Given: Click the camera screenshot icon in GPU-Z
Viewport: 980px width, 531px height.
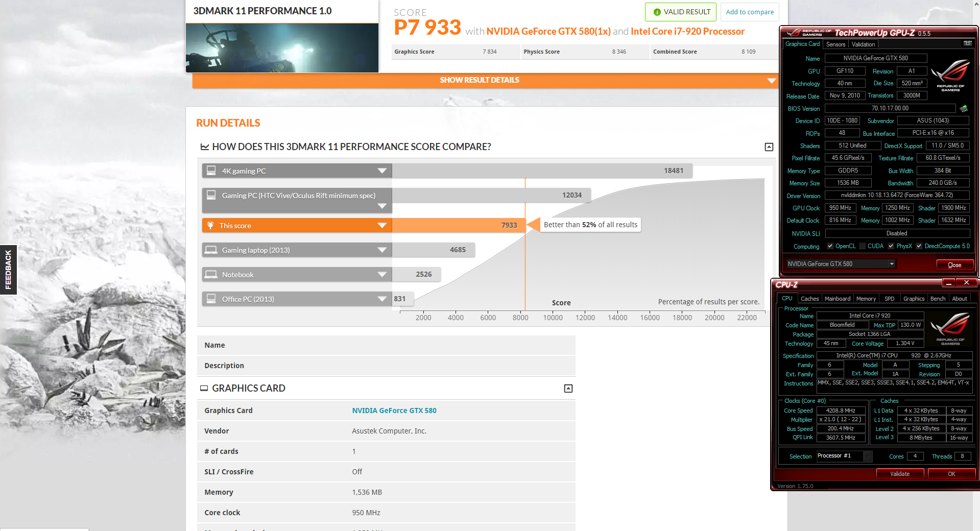Looking at the screenshot, I should click(968, 43).
